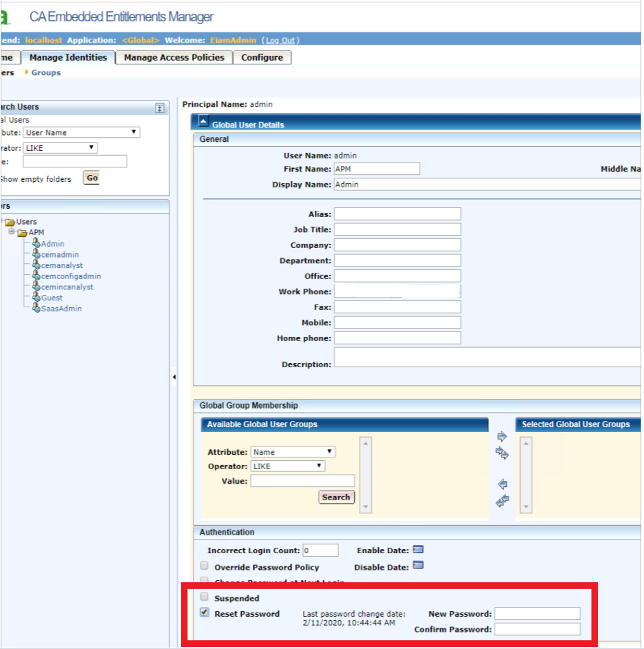Uncheck the Reset Password checkbox
Viewport: 644px width, 649px height.
point(204,612)
